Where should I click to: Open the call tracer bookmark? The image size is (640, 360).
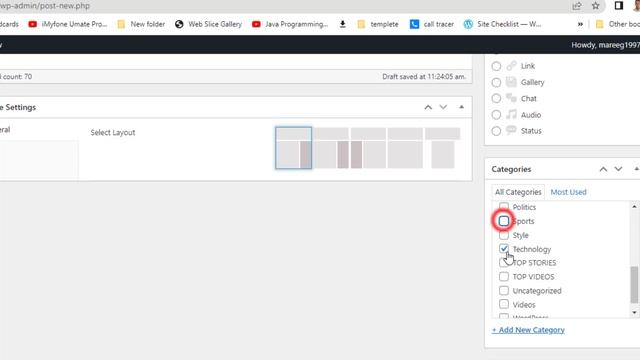tap(432, 24)
